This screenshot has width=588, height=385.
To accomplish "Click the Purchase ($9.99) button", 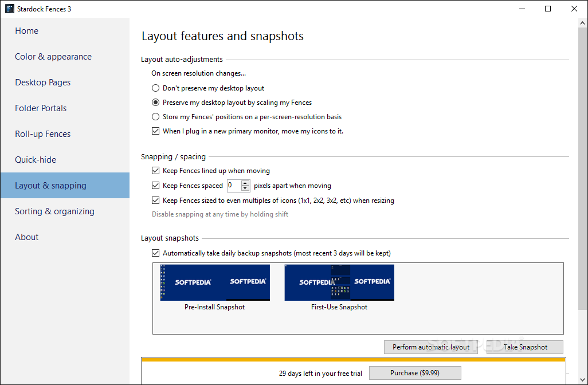I will 415,373.
